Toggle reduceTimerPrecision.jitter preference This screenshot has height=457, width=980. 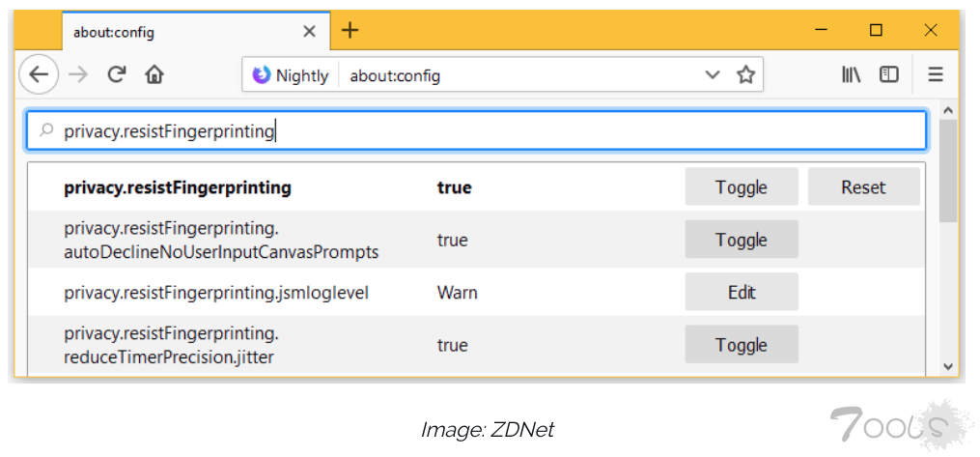click(x=742, y=345)
